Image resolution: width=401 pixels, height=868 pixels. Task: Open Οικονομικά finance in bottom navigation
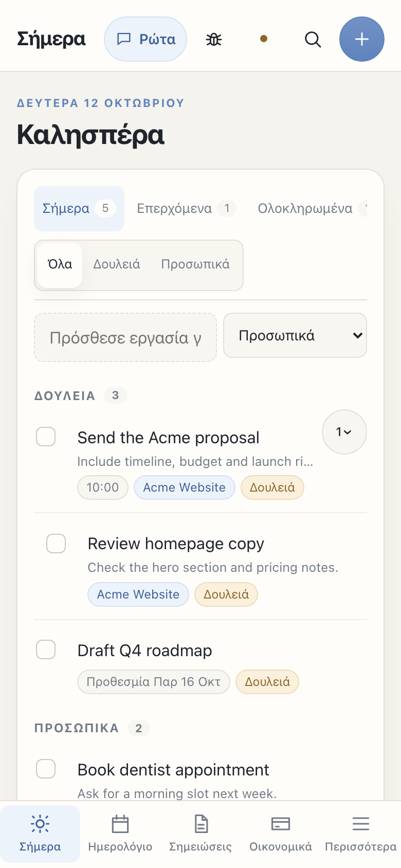pos(281,834)
